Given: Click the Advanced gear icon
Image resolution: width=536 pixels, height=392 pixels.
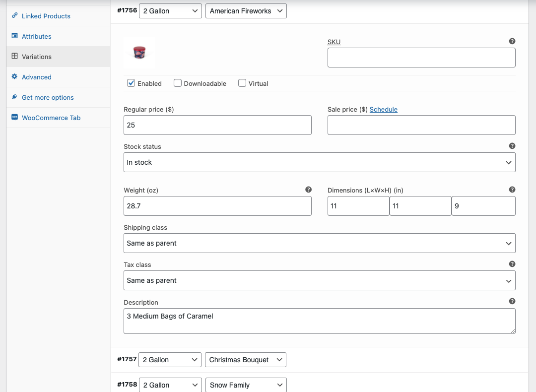Looking at the screenshot, I should 15,76.
